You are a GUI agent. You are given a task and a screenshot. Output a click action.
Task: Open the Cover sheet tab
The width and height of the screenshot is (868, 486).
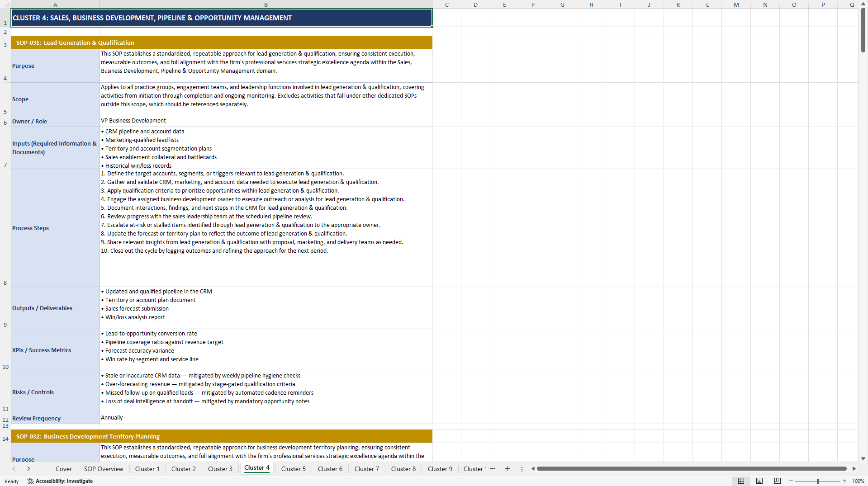coord(63,469)
